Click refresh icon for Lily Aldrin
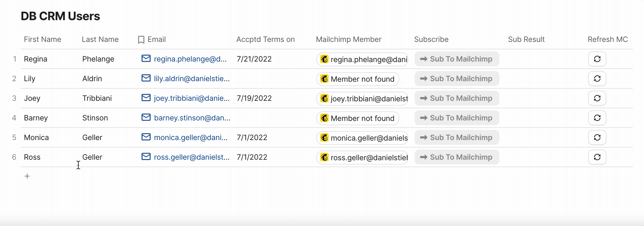The image size is (644, 226). pos(597,79)
